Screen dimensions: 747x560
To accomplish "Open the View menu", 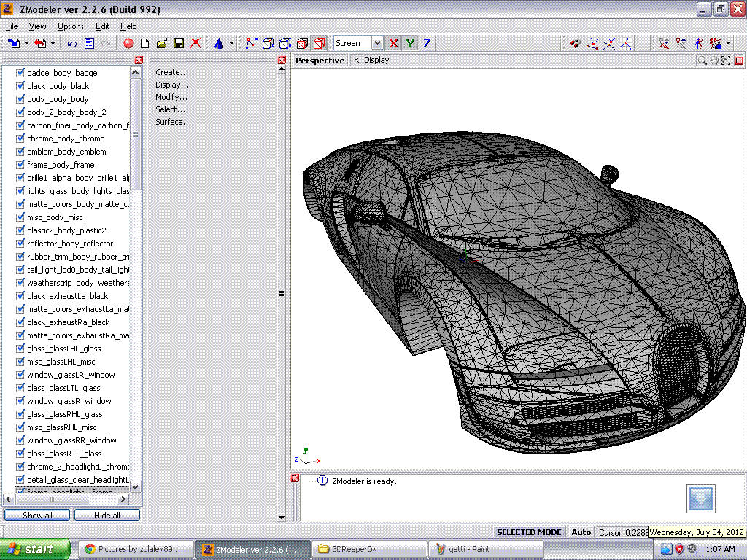I will [38, 26].
